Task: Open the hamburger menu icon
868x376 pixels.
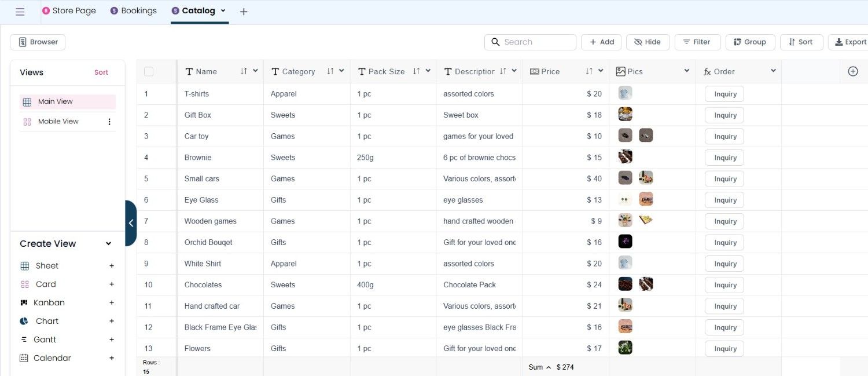Action: [x=20, y=12]
